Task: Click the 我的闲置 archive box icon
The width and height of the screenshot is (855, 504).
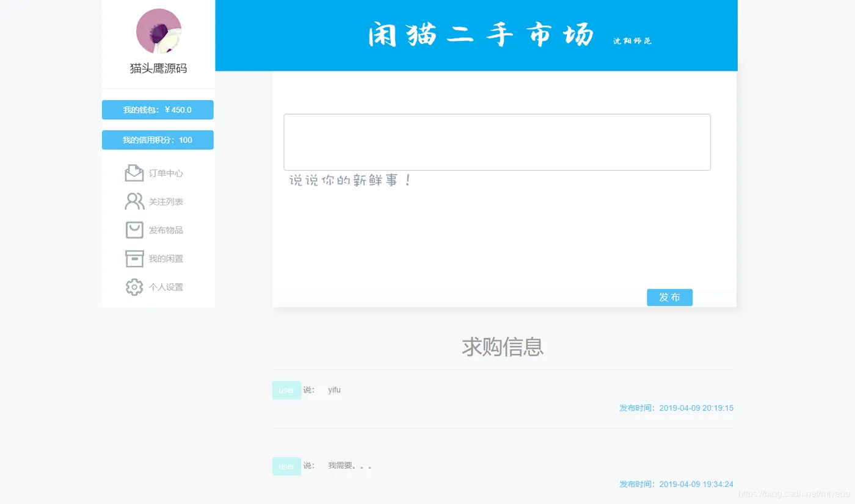Action: pos(134,259)
